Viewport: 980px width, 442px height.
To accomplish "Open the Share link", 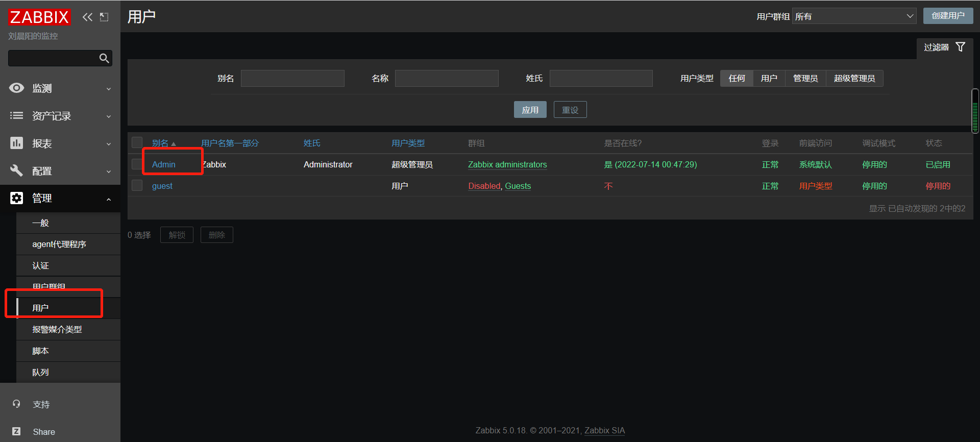I will coord(44,432).
